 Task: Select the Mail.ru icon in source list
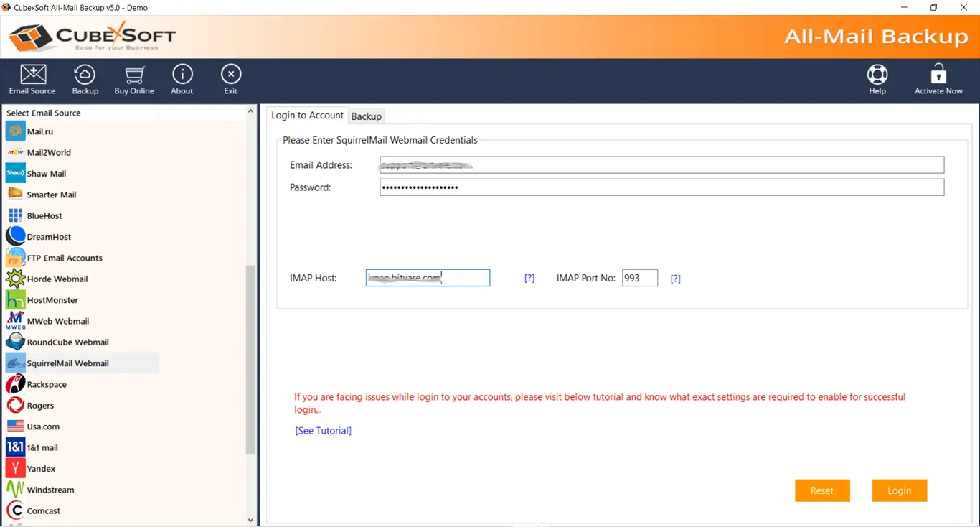pyautogui.click(x=15, y=131)
